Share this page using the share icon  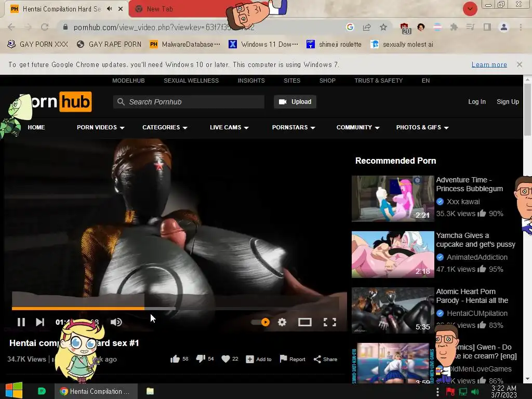(367, 27)
